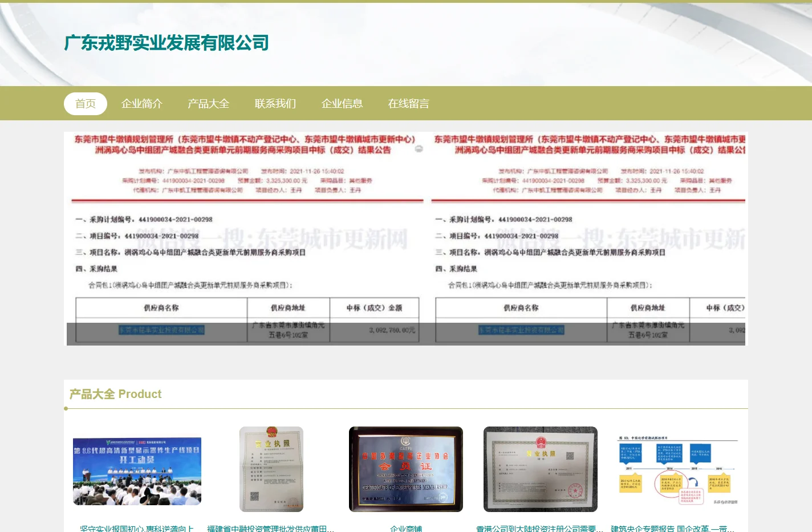Go to 企业简介 in navigation bar
The image size is (812, 532).
[142, 104]
